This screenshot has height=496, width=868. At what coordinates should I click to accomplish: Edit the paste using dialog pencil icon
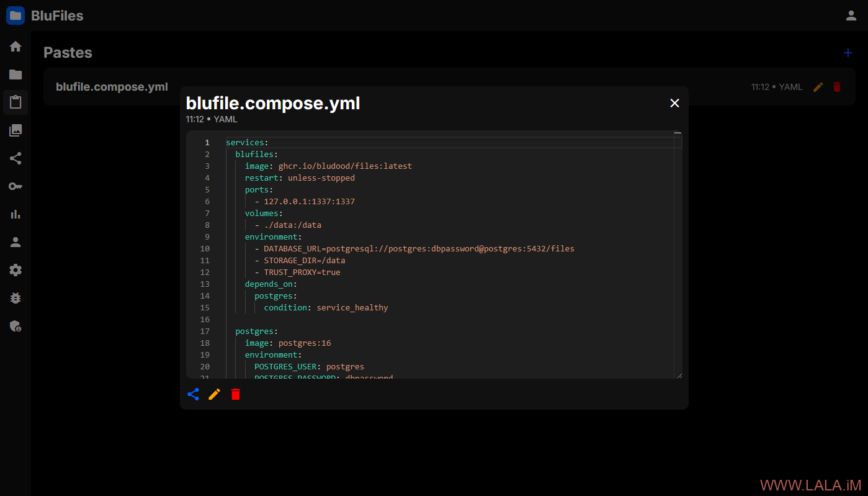215,394
